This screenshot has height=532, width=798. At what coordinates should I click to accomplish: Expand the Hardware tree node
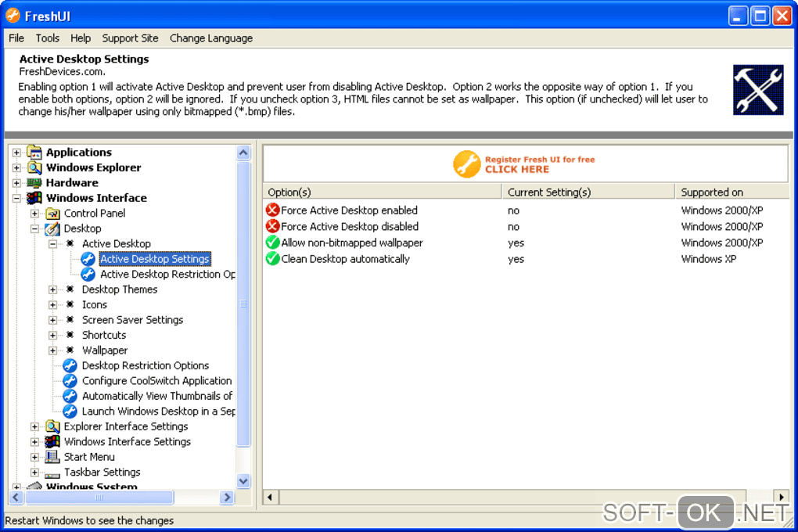pyautogui.click(x=16, y=183)
